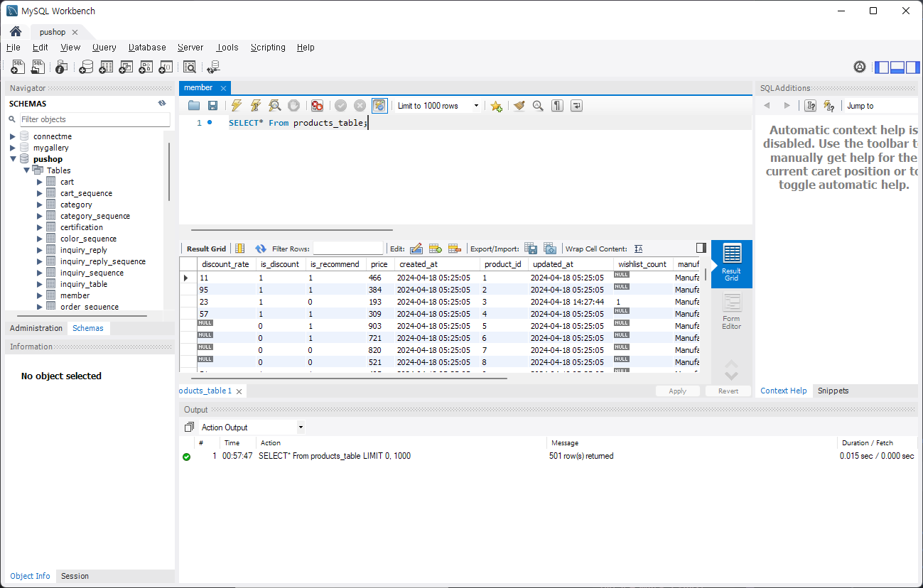Toggle the left sidebar panel visibility
923x588 pixels.
pos(882,67)
